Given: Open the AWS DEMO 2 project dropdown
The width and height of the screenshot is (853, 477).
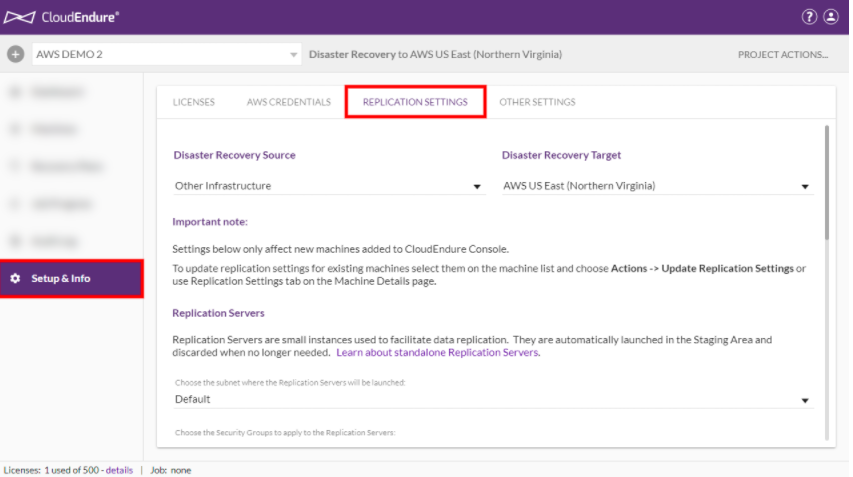Looking at the screenshot, I should [166, 54].
